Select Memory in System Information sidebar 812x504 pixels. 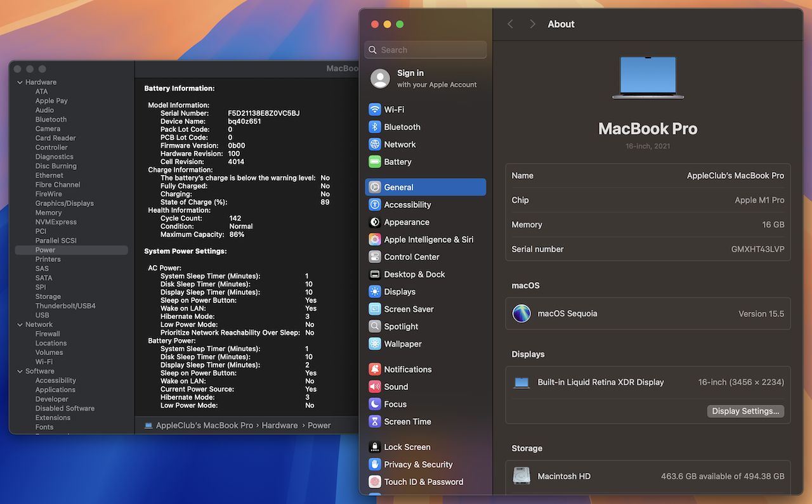coord(48,213)
